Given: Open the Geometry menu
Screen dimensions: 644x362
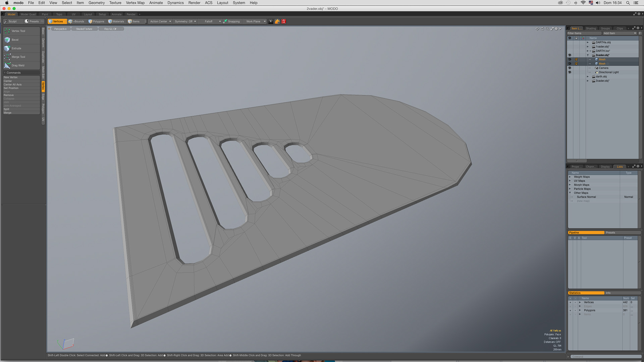Looking at the screenshot, I should tap(97, 3).
